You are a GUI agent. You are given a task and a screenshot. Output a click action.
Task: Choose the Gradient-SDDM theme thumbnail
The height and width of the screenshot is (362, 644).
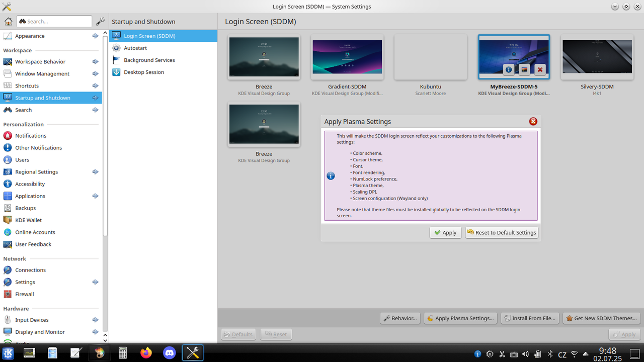347,57
